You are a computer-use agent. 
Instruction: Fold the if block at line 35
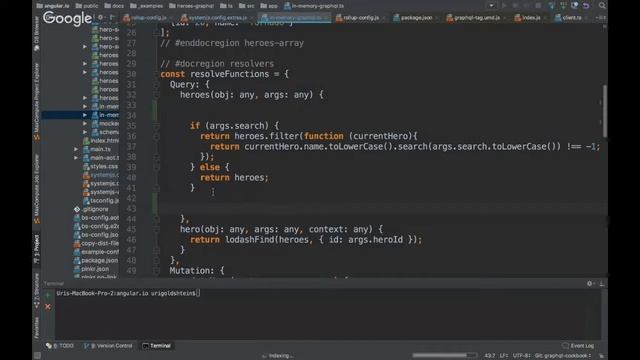(x=156, y=126)
